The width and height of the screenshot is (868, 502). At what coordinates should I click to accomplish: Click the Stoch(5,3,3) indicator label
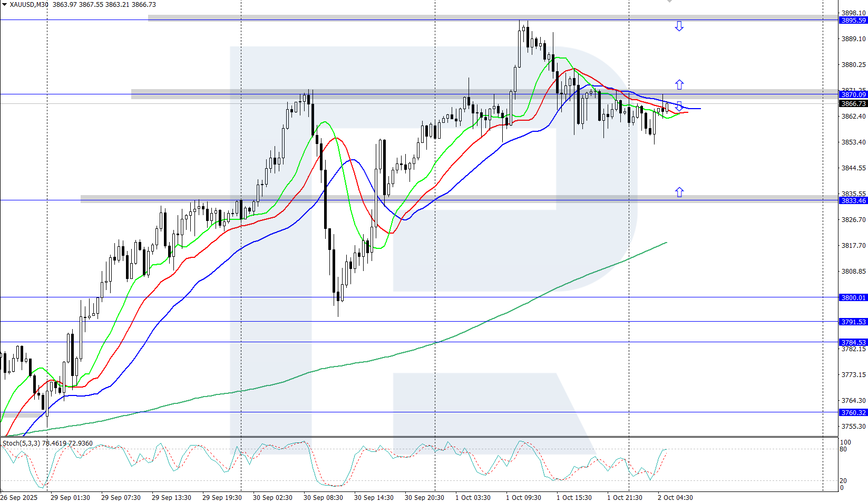point(21,443)
